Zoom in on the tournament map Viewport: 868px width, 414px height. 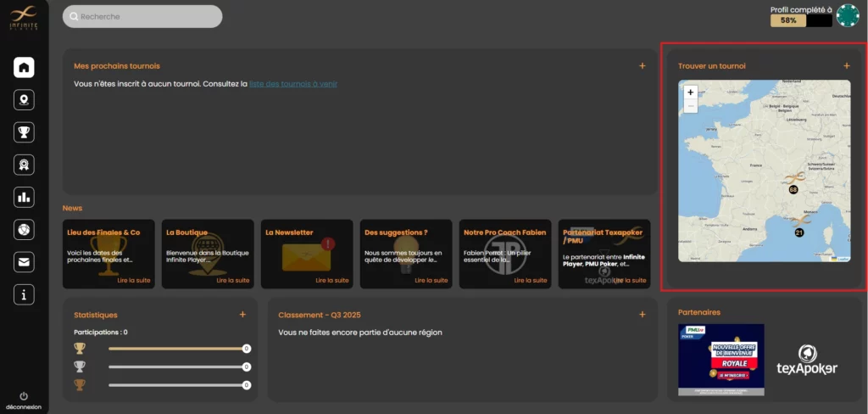click(x=690, y=92)
